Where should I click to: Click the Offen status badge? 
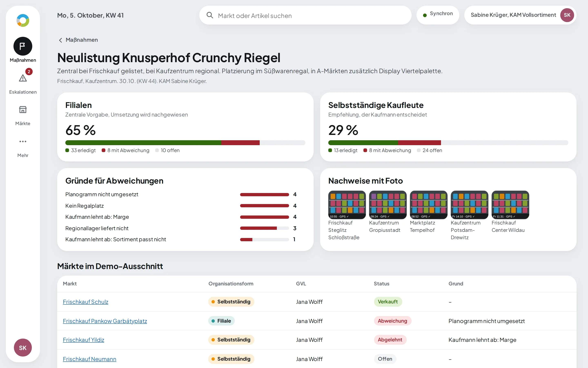tap(385, 359)
